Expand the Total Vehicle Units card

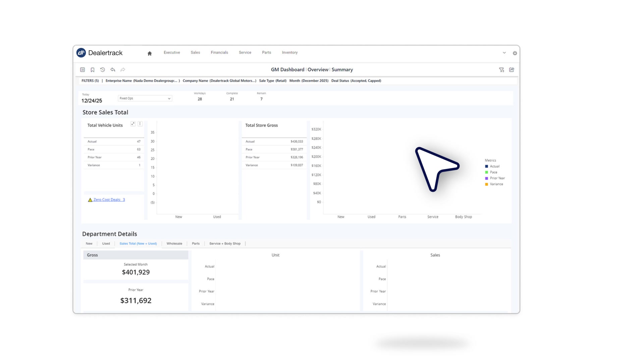[x=133, y=124]
